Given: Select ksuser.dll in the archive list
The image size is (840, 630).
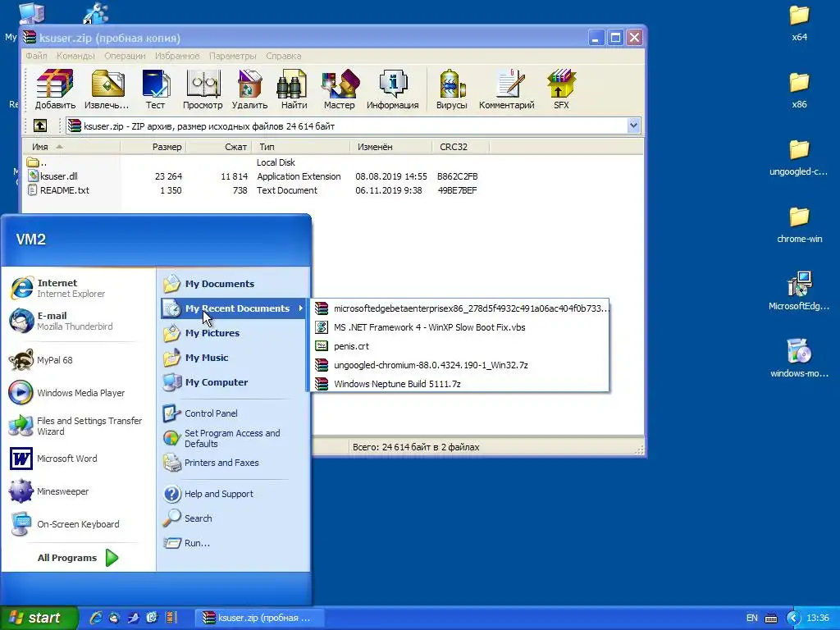Looking at the screenshot, I should pyautogui.click(x=59, y=176).
